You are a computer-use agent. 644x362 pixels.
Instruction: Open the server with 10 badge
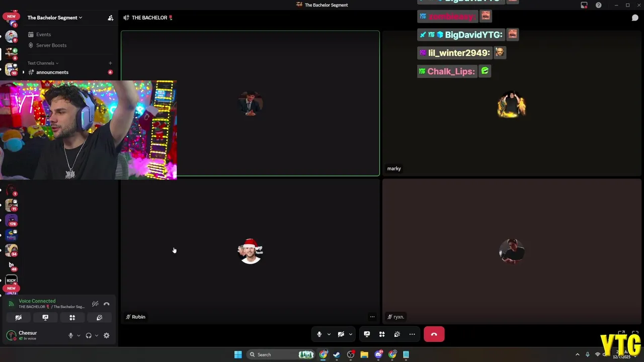[x=11, y=69]
